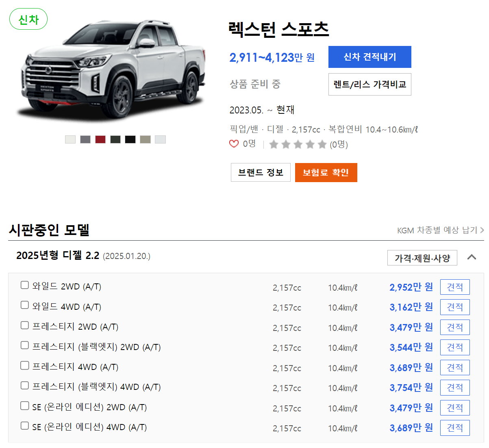Click the 상품 준비 중 text
This screenshot has width=489, height=448.
point(255,84)
